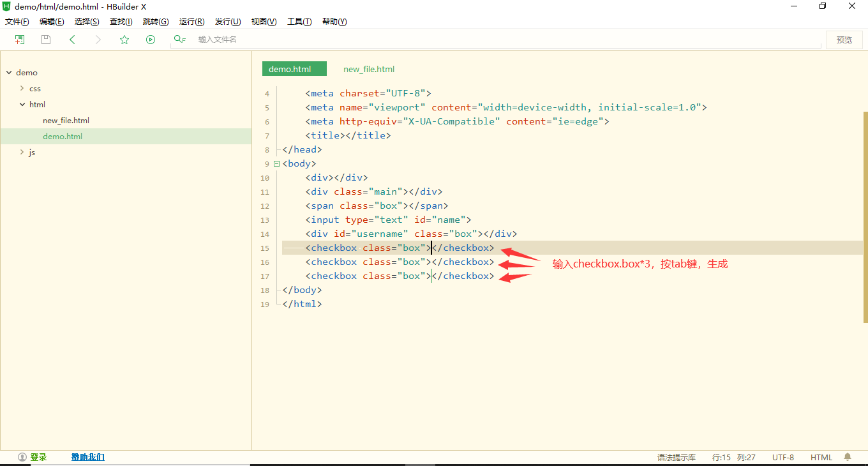Click the bookmark star icon

click(124, 40)
